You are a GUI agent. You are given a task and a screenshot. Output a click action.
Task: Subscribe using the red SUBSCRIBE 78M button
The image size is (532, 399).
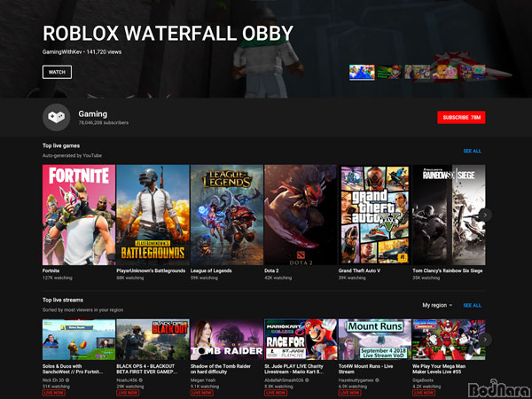(x=461, y=117)
